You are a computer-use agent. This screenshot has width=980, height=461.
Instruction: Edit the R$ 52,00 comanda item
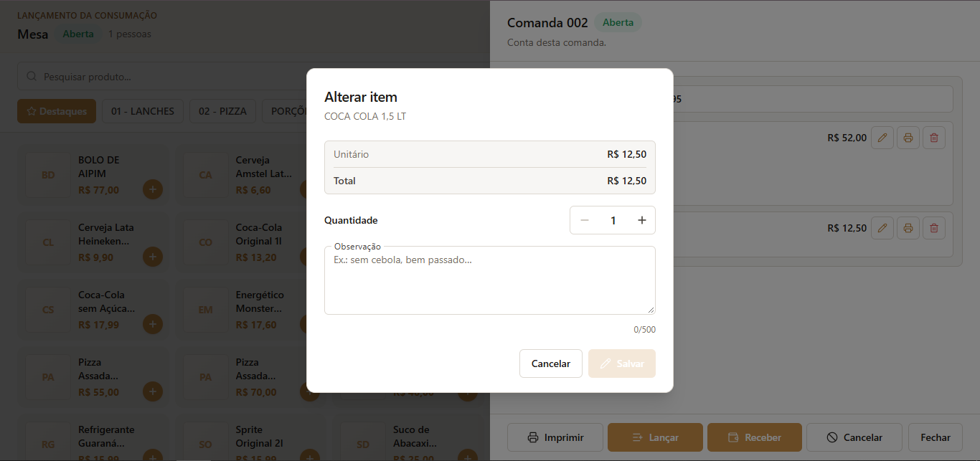(x=882, y=138)
